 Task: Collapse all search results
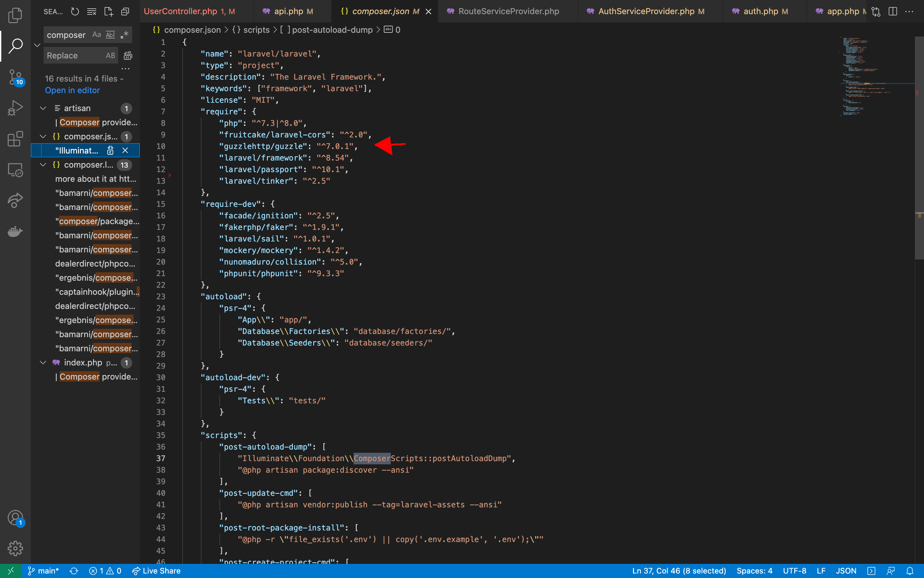tap(125, 12)
